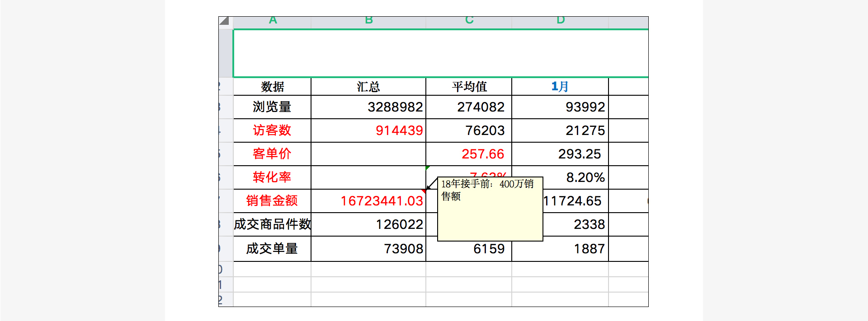Screen dimensions: 868x321
Task: Select the 汇总 header cell
Action: (x=368, y=87)
